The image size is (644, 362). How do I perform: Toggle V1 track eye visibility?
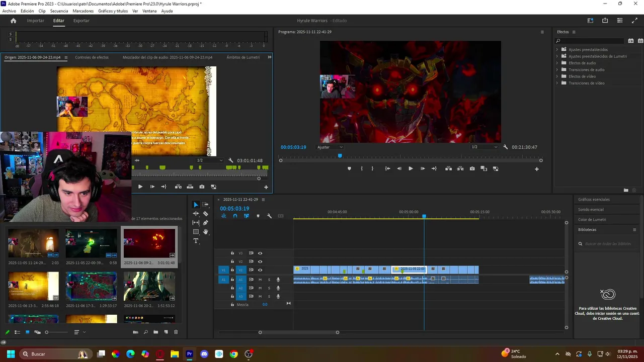[x=260, y=270]
